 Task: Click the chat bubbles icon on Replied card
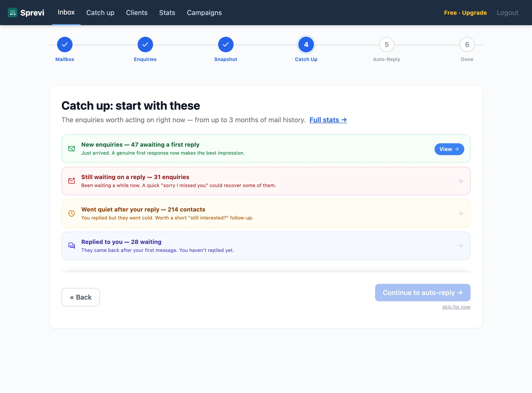pyautogui.click(x=72, y=246)
